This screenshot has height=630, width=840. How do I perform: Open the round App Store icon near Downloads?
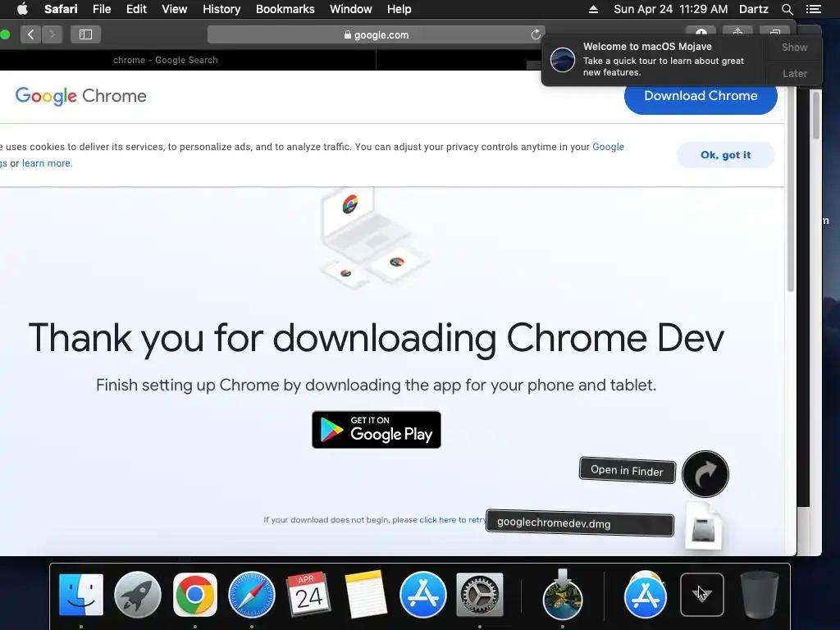click(x=645, y=595)
